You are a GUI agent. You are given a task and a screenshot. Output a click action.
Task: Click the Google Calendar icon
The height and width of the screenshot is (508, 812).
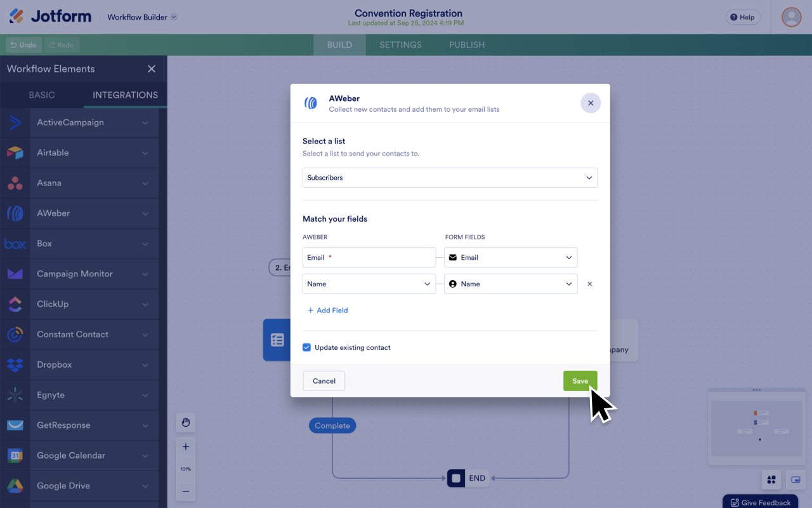[x=15, y=455]
